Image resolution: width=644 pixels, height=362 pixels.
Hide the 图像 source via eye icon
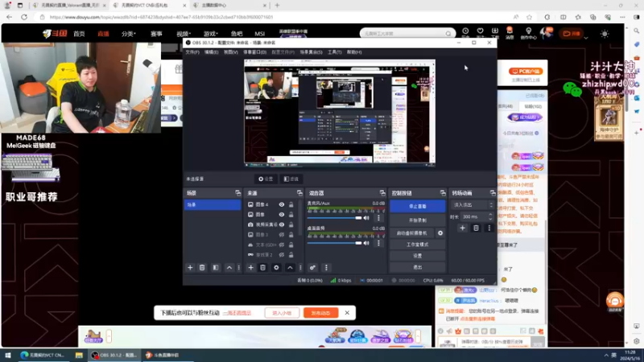tap(282, 214)
